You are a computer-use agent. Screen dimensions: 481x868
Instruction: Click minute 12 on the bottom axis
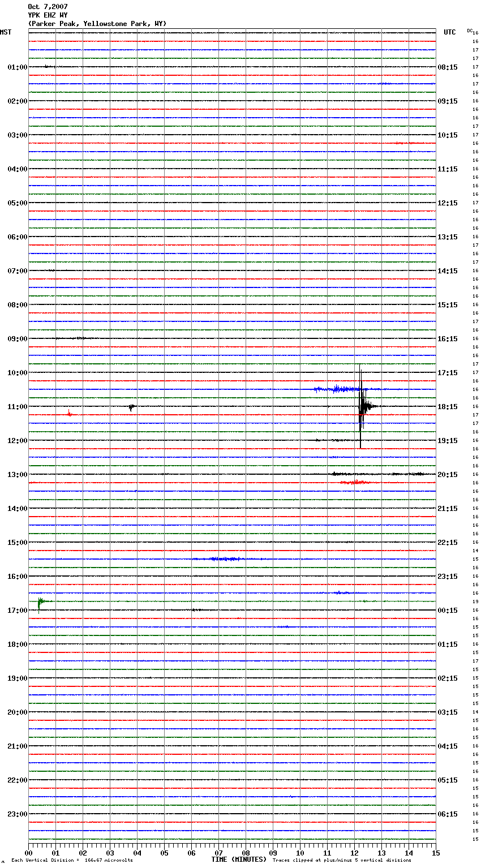coord(354,853)
